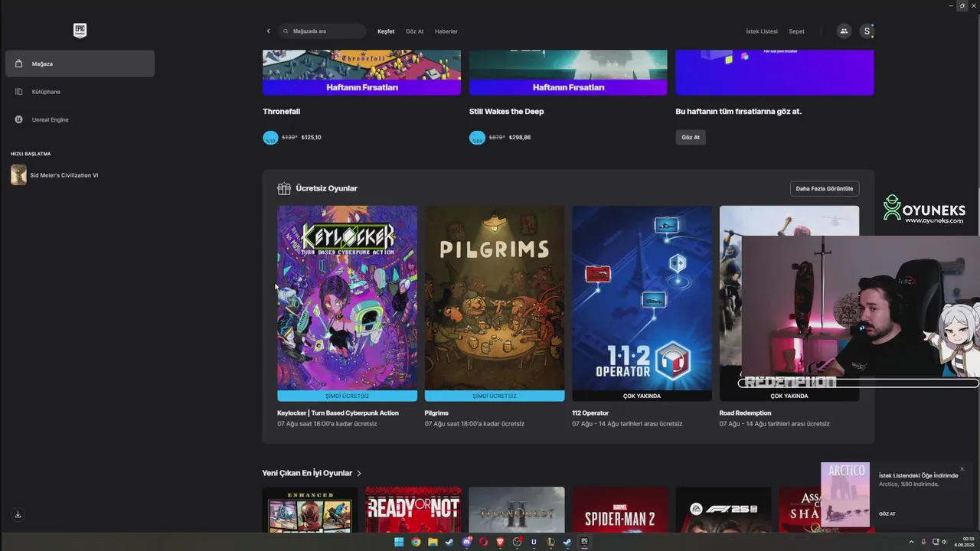Viewport: 980px width, 551px height.
Task: Open Sepet cart link
Action: click(x=796, y=31)
